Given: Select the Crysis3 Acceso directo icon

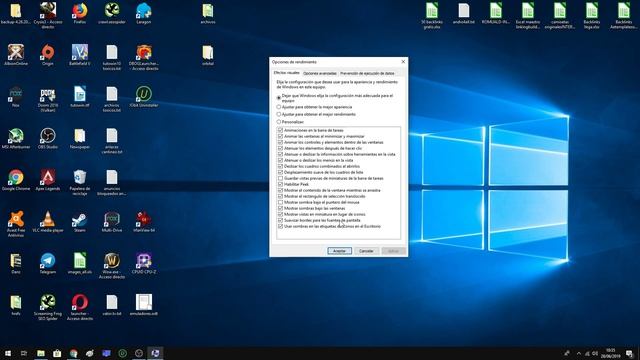Looking at the screenshot, I should pyautogui.click(x=48, y=16).
